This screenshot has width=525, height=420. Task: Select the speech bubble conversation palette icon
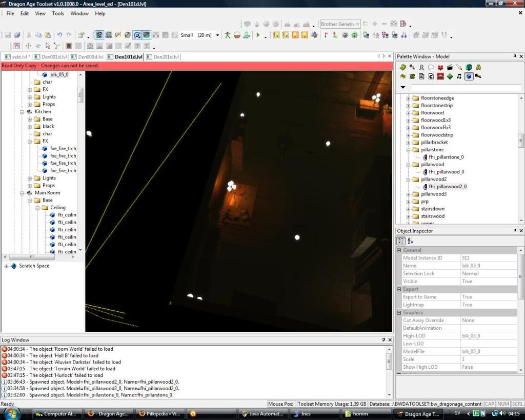(x=431, y=67)
